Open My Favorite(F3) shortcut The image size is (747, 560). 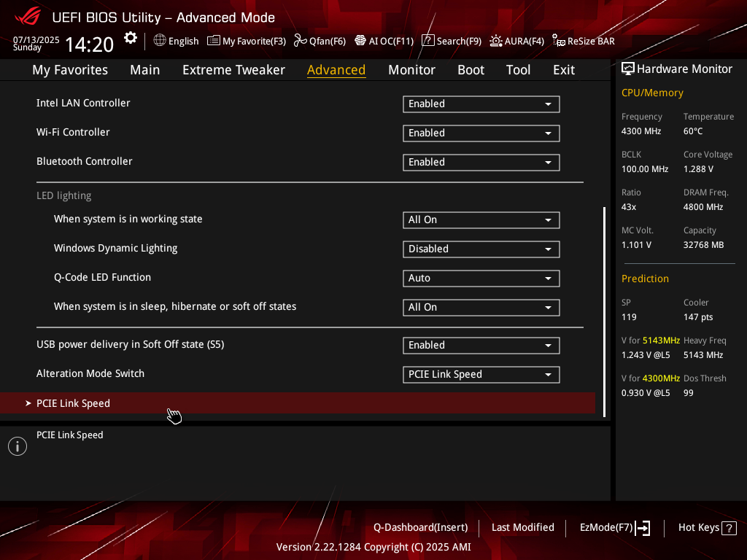coord(247,41)
